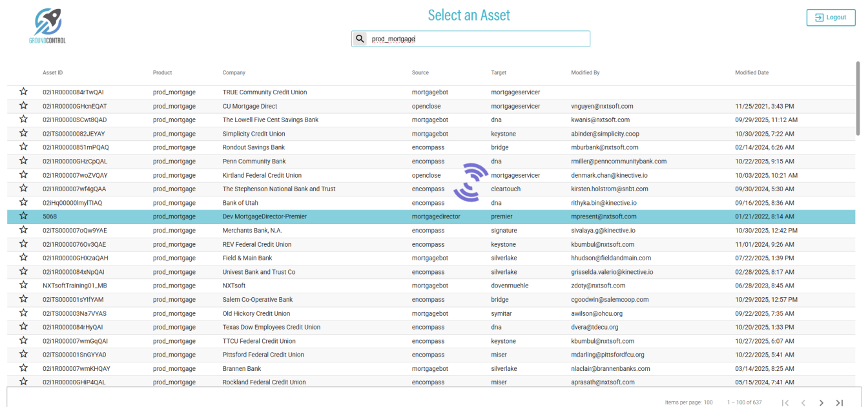Star the Brannen Bank asset
The height and width of the screenshot is (407, 868).
pos(24,368)
